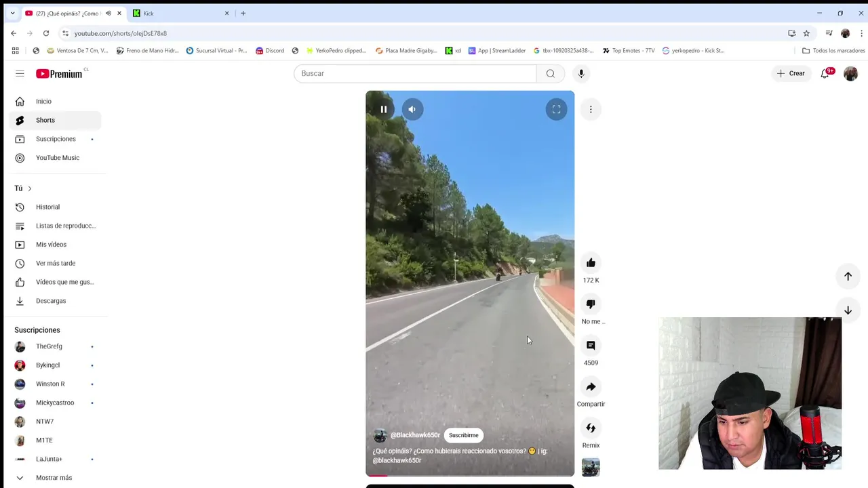
Task: Open the 4509 comments panel
Action: [591, 346]
